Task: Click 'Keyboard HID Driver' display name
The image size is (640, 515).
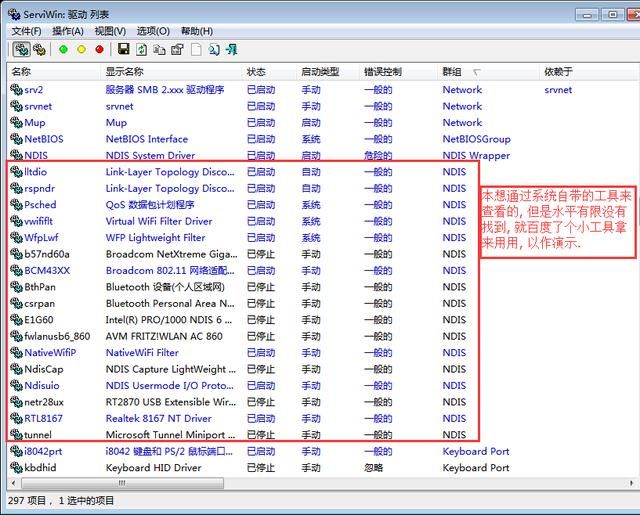Action: (153, 467)
